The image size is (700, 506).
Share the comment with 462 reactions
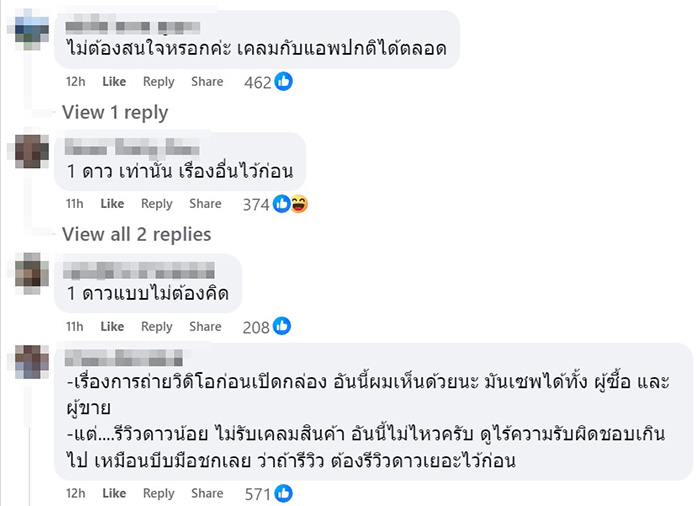coord(207,82)
